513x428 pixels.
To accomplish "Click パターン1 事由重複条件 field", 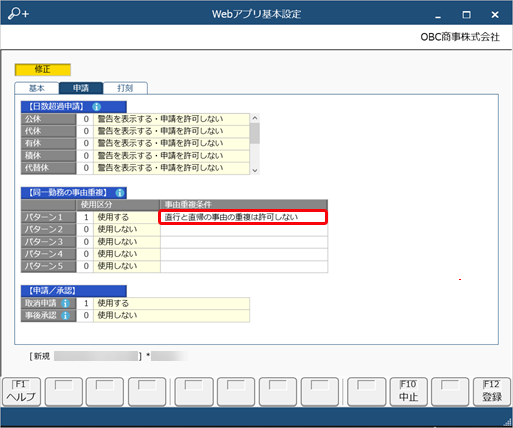I will tap(243, 217).
